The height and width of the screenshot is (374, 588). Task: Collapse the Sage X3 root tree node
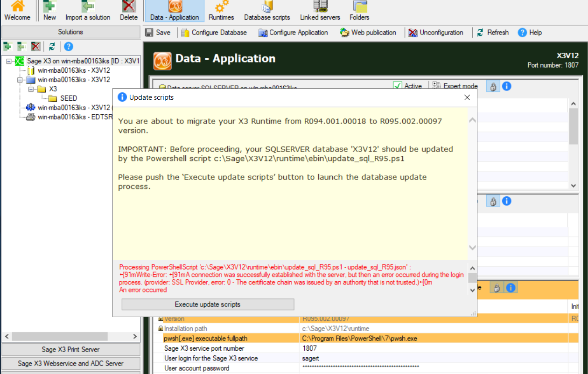9,61
